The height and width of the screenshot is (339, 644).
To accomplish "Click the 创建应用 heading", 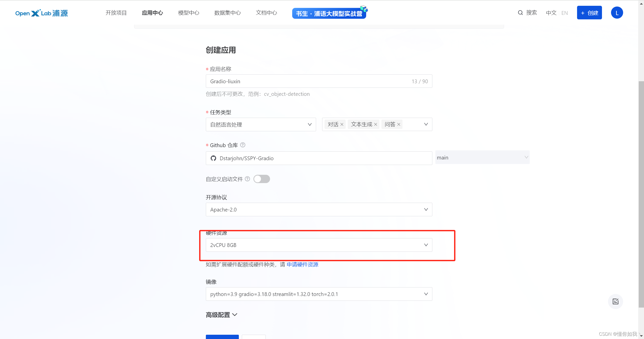I will point(221,50).
